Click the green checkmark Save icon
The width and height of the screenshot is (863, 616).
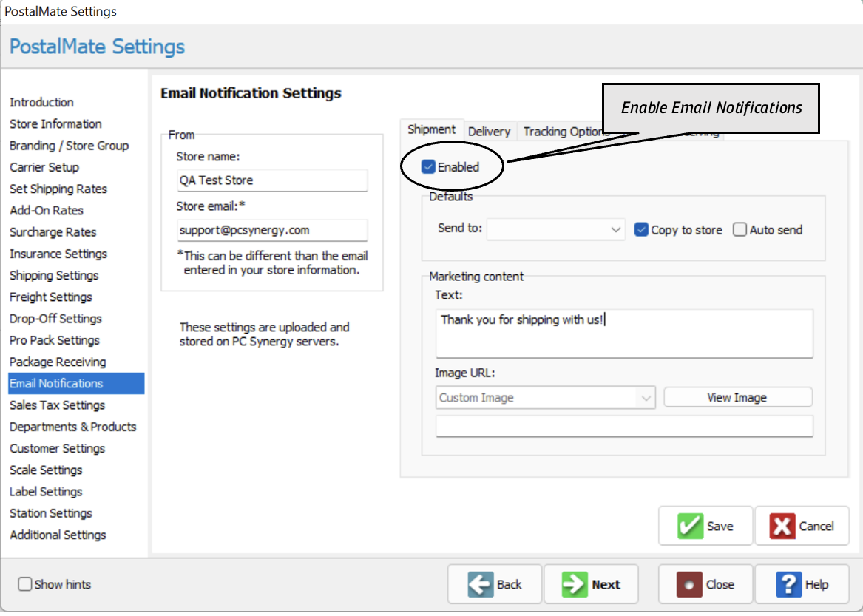pos(691,526)
